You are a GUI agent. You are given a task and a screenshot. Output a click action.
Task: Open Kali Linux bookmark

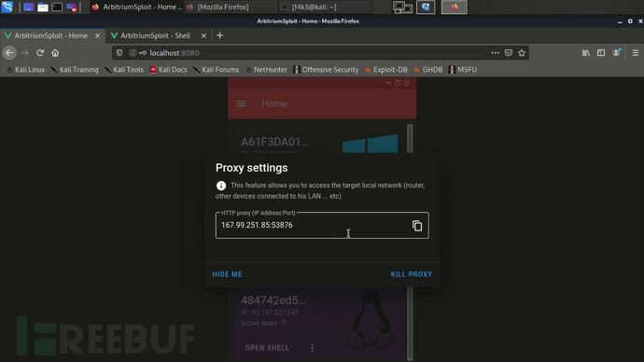click(25, 70)
